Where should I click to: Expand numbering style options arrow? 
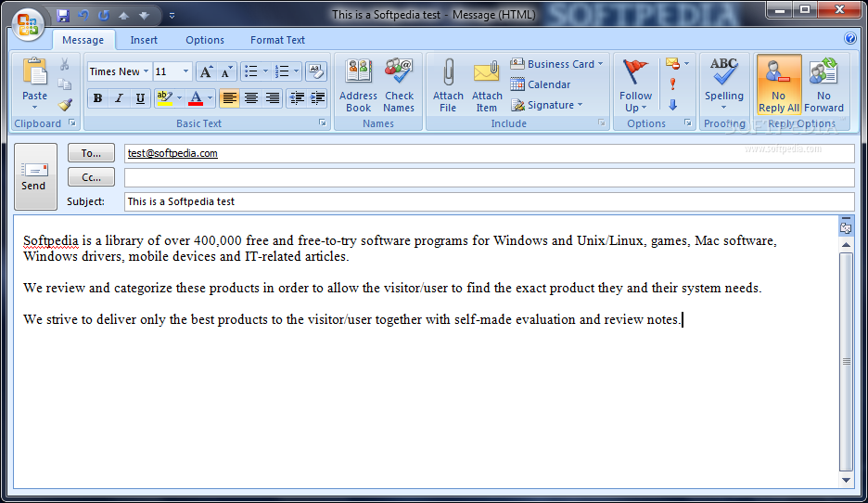296,71
